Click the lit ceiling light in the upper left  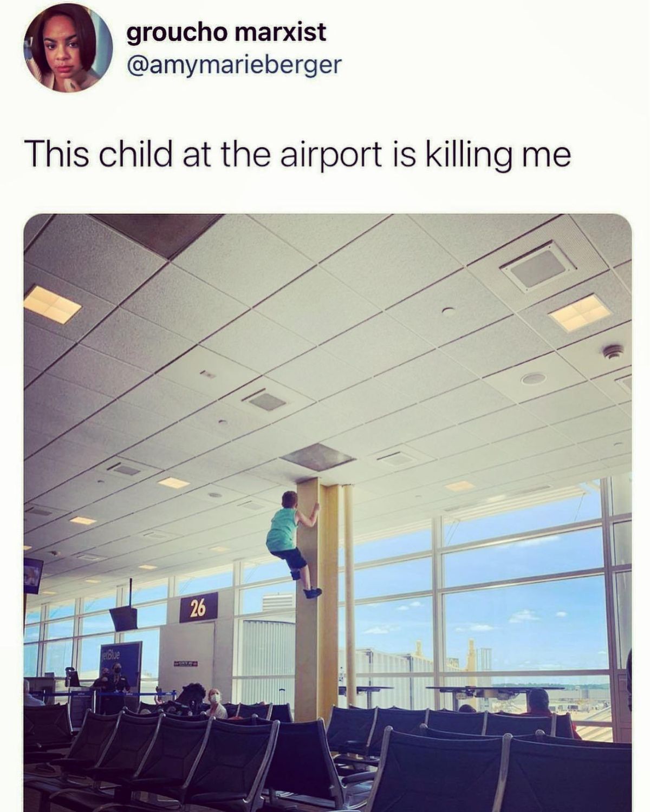(52, 304)
